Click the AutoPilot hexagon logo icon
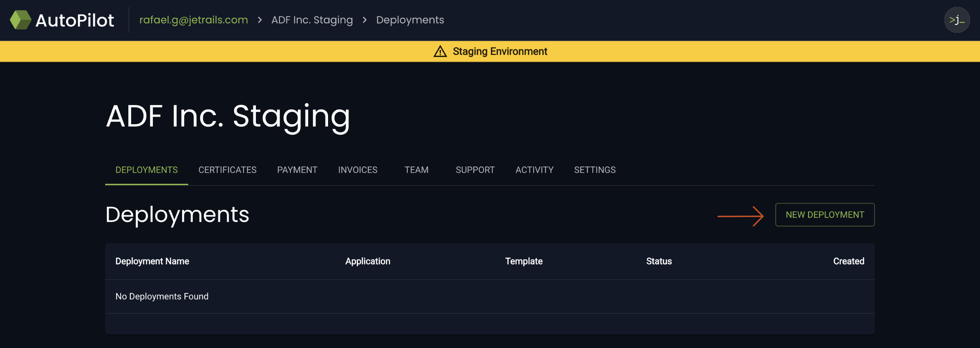This screenshot has width=980, height=348. [21, 20]
